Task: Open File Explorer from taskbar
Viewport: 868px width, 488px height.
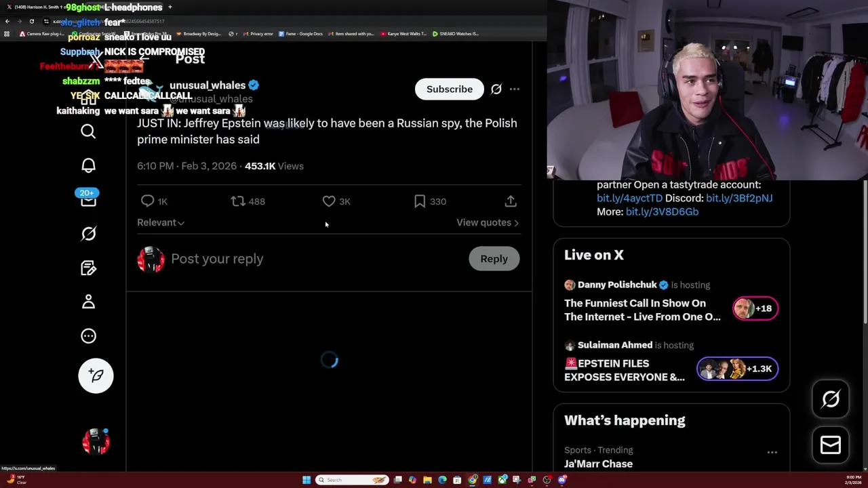Action: click(427, 480)
